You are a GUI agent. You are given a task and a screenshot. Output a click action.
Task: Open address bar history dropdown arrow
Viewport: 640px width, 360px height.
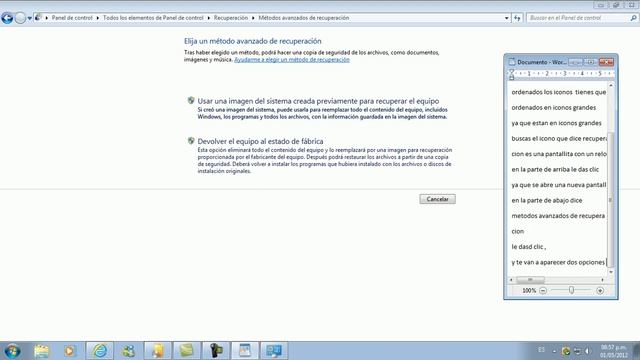507,18
